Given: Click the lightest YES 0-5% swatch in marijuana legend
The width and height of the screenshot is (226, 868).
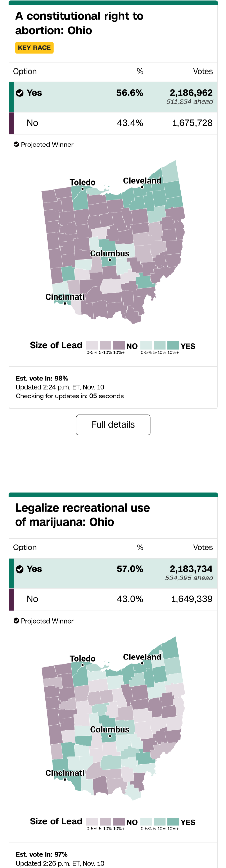Looking at the screenshot, I should coord(146,822).
